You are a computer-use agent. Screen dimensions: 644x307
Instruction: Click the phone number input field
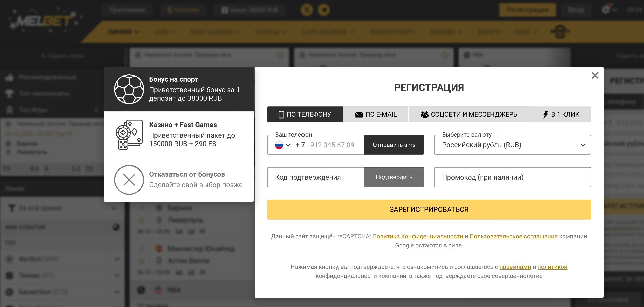click(x=332, y=145)
